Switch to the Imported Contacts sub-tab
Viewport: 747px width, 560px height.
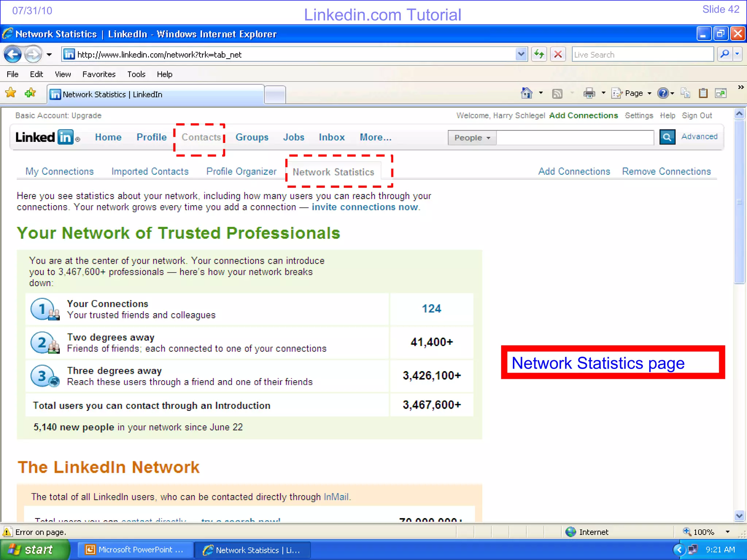pos(150,171)
